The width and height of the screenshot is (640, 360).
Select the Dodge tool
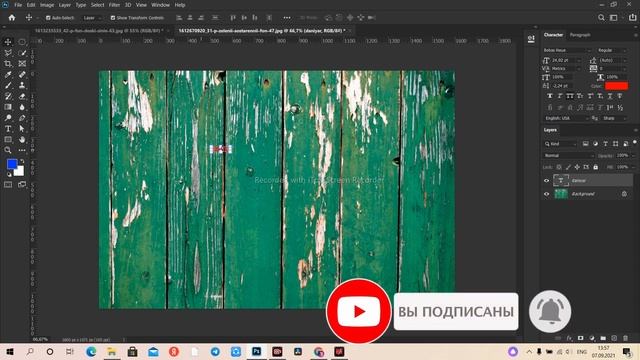pos(8,118)
